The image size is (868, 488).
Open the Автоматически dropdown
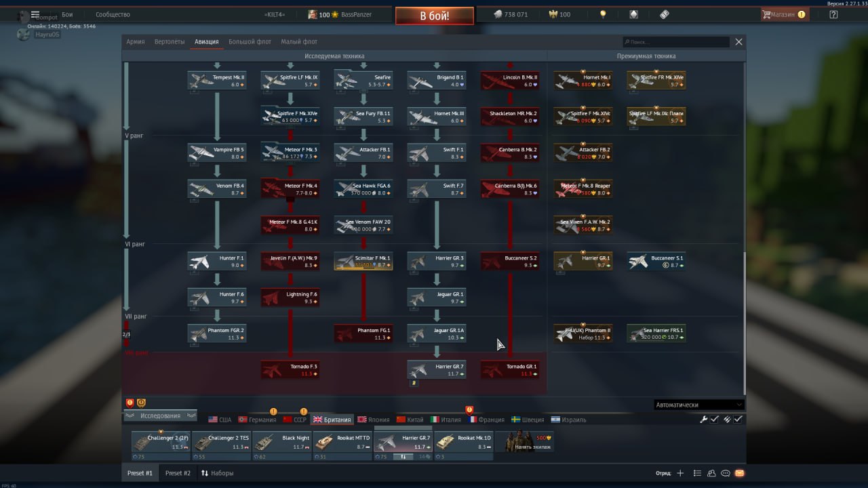click(698, 405)
